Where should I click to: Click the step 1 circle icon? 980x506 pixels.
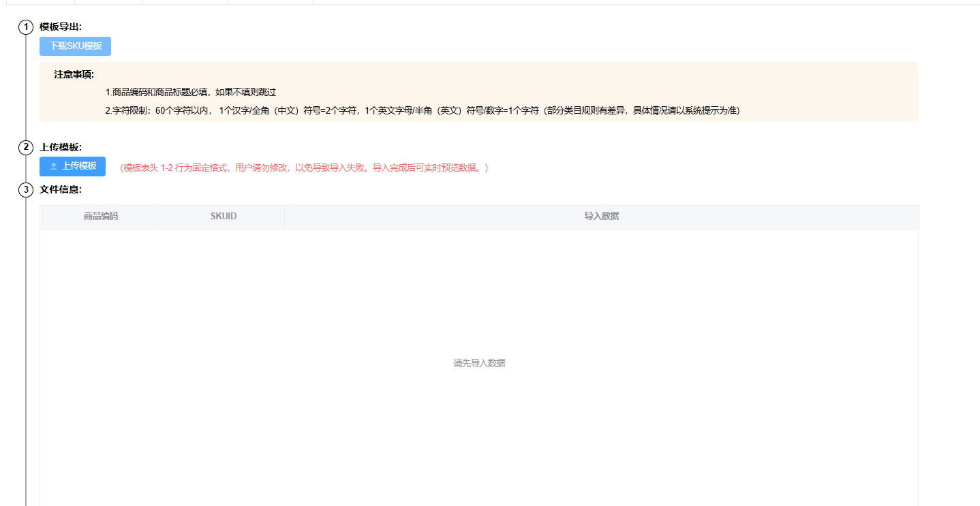tap(26, 27)
